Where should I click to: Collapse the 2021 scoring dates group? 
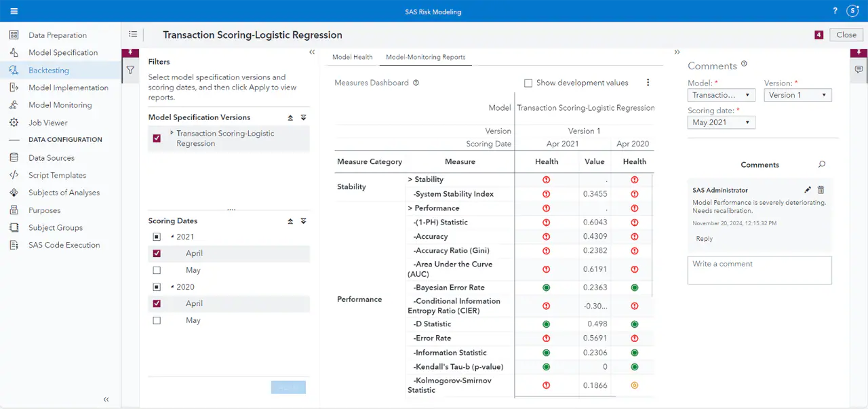click(172, 237)
